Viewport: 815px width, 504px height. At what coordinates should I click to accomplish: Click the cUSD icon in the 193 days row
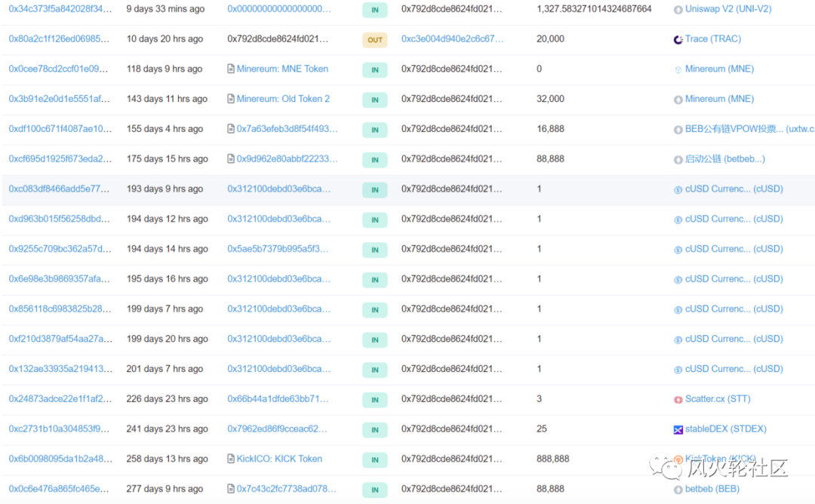point(678,190)
